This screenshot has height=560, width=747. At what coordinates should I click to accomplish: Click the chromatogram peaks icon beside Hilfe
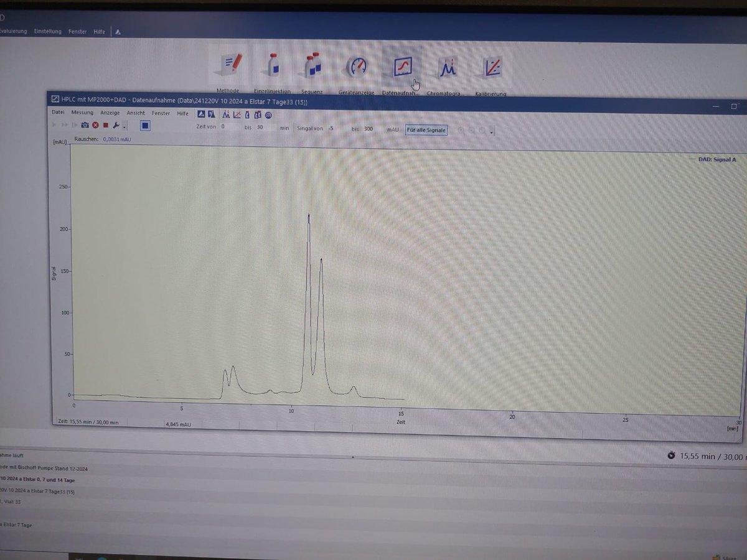226,114
